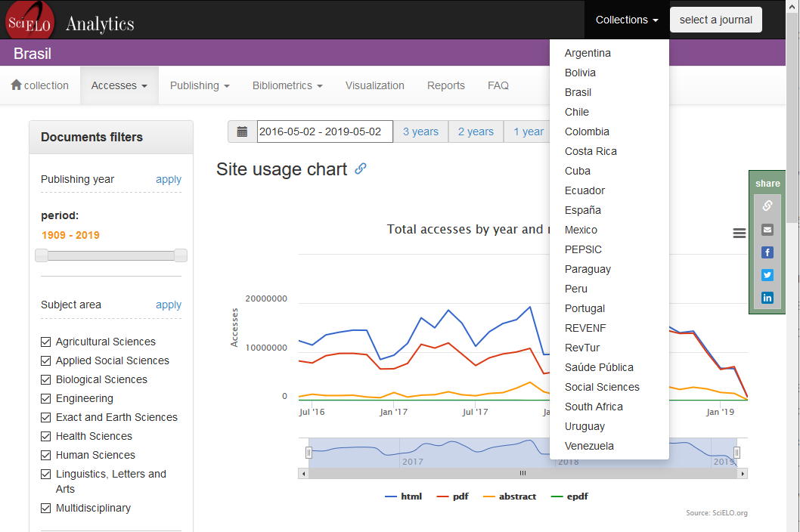Share the page on Twitter

[767, 275]
